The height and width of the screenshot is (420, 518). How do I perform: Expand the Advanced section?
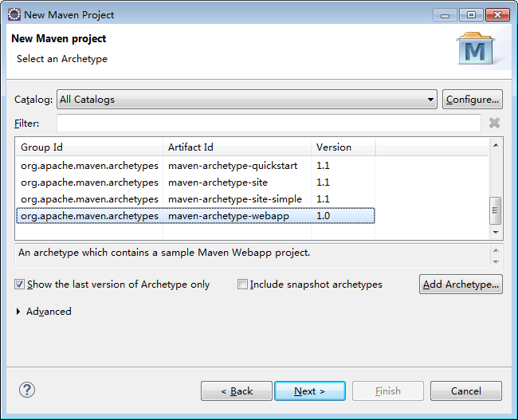[19, 312]
